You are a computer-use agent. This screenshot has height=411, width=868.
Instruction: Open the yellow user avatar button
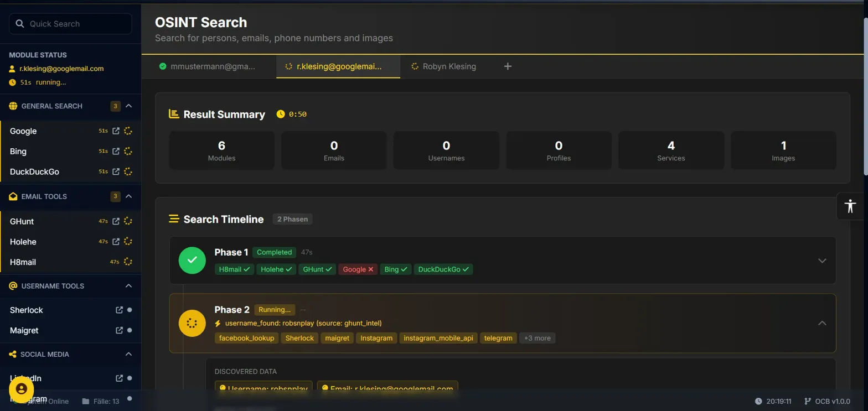(x=22, y=389)
